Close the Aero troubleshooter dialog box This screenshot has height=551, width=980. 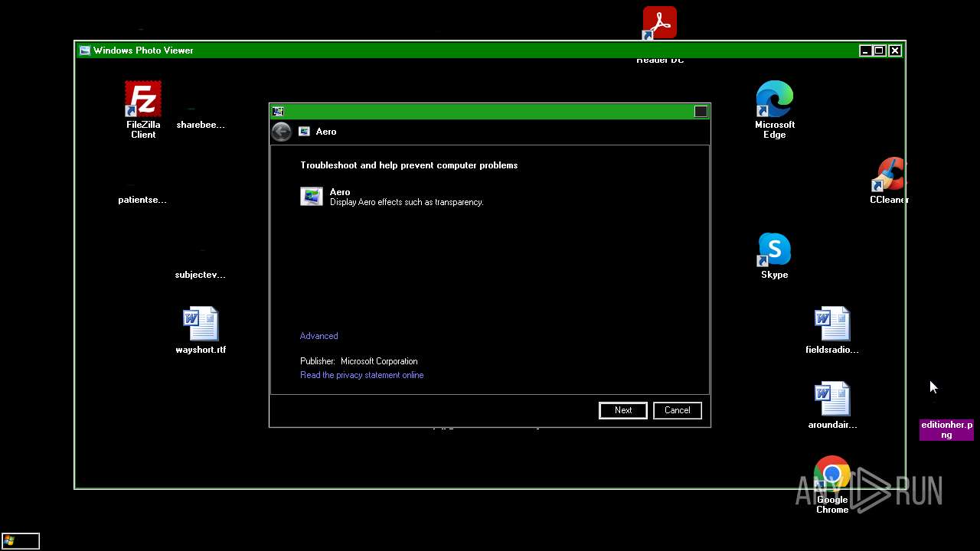701,112
